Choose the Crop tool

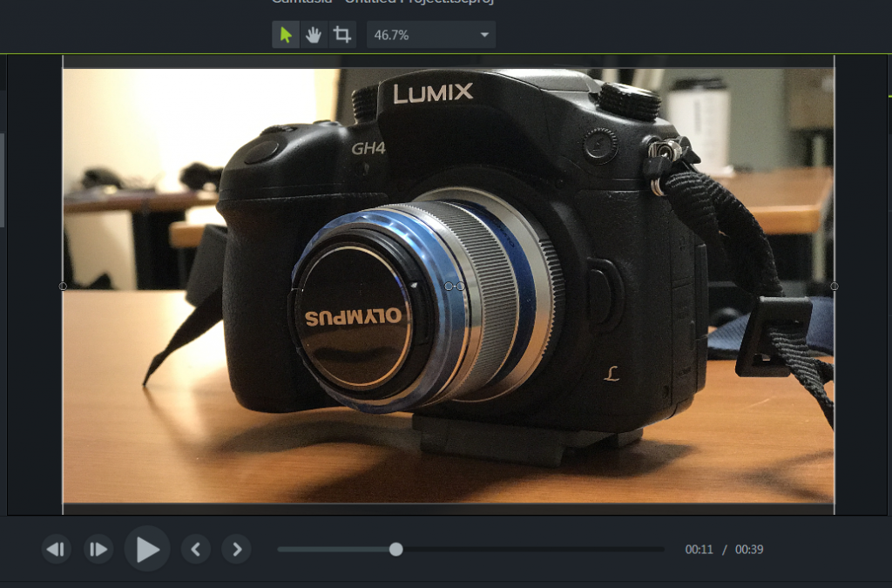coord(341,35)
